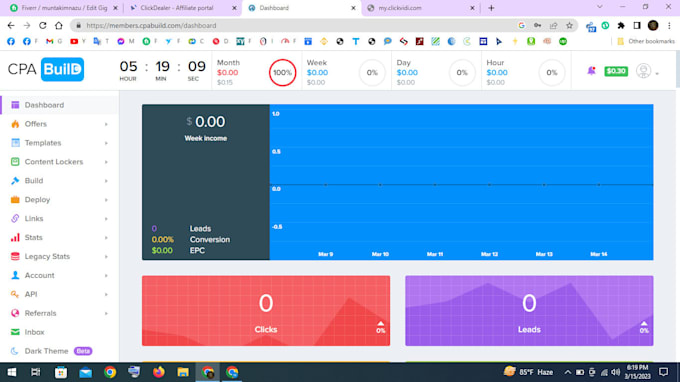Expand the Offers submenu arrow
The image size is (680, 382).
click(x=106, y=124)
